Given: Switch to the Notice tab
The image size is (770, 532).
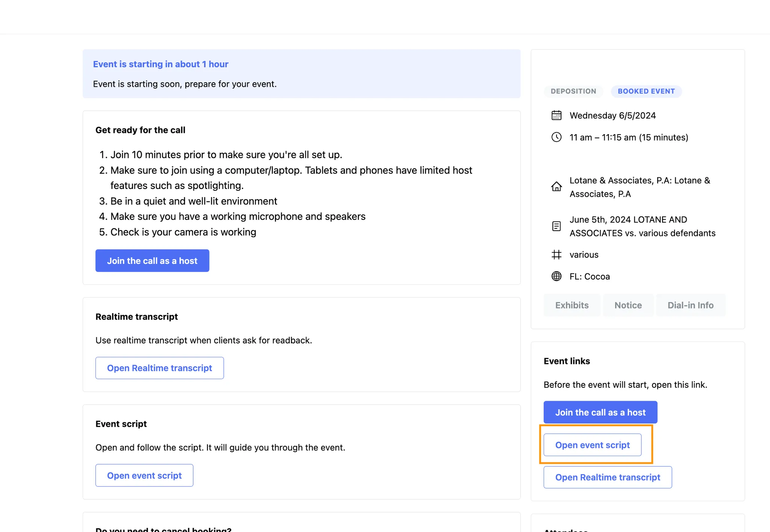Looking at the screenshot, I should pos(628,305).
